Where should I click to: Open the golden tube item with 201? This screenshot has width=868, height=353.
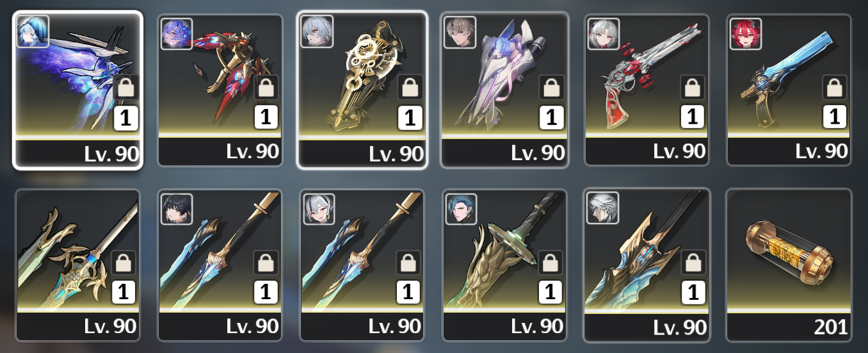pos(789,265)
